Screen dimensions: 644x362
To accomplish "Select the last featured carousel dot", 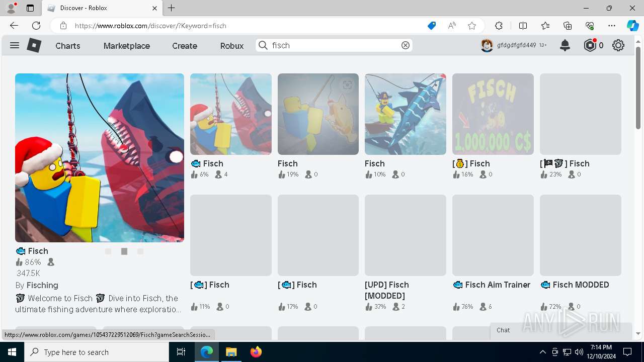I will [x=140, y=251].
